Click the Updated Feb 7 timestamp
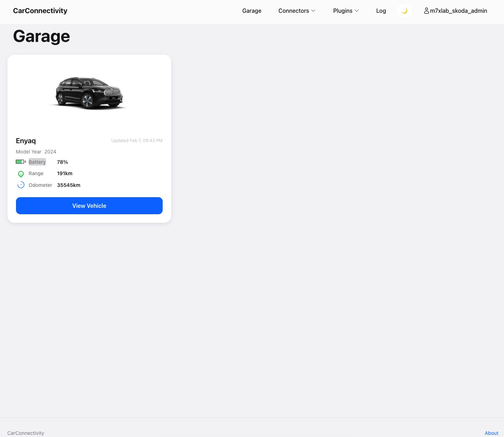 tap(137, 141)
